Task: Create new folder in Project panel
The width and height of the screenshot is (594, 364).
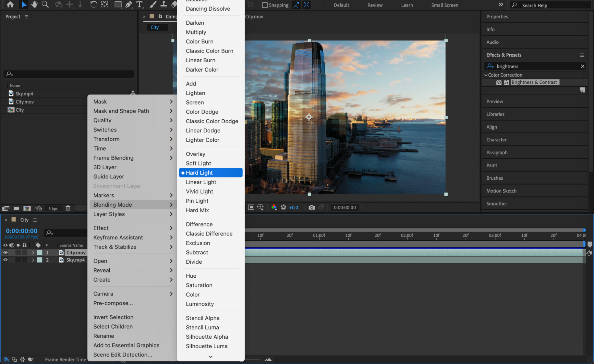Action: coord(16,208)
